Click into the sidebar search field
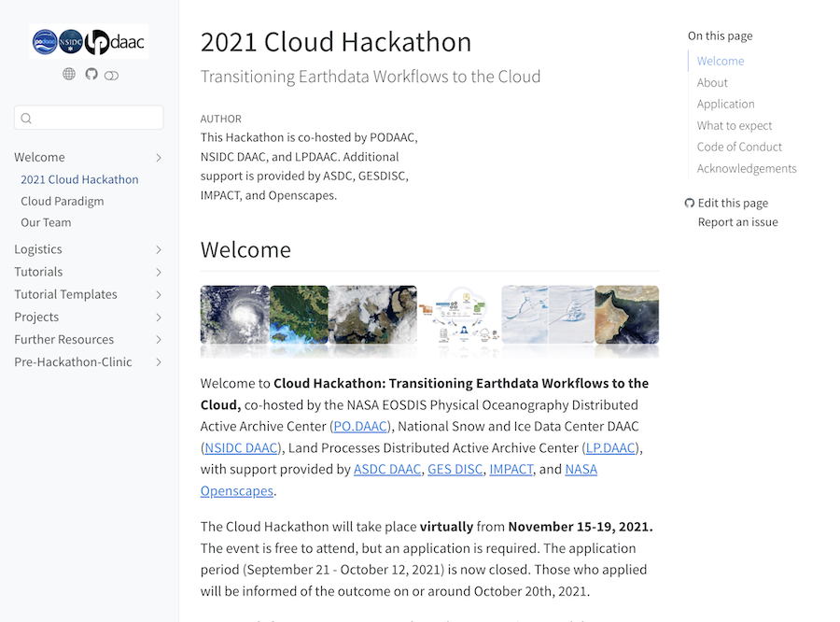This screenshot has height=622, width=840. pyautogui.click(x=96, y=118)
